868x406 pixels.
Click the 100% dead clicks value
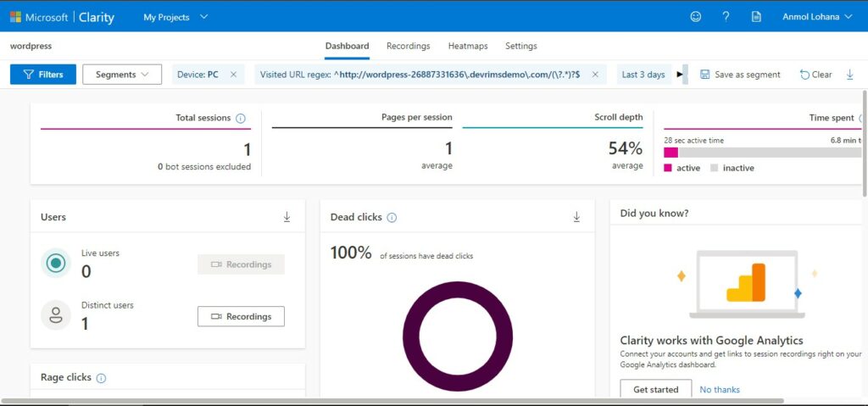click(351, 253)
